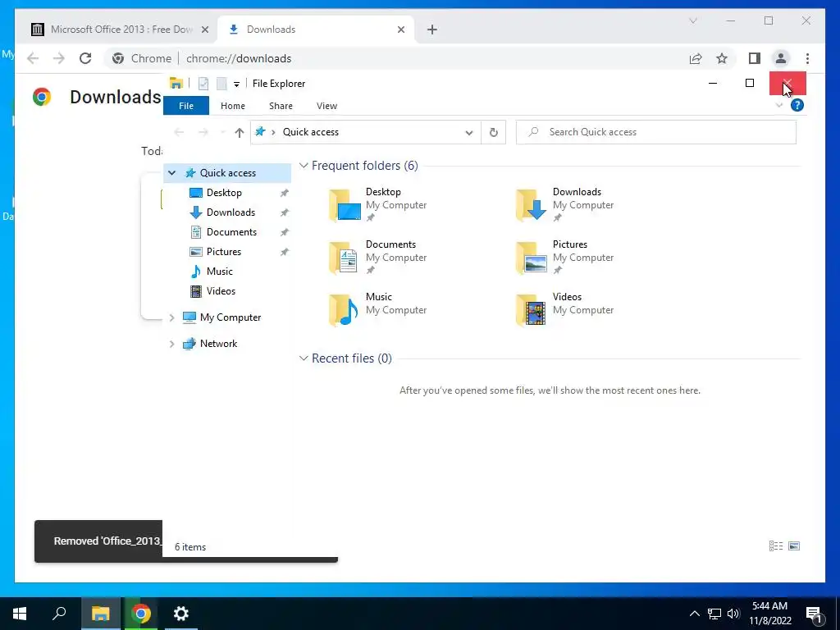Open Chrome profile menu

click(781, 58)
